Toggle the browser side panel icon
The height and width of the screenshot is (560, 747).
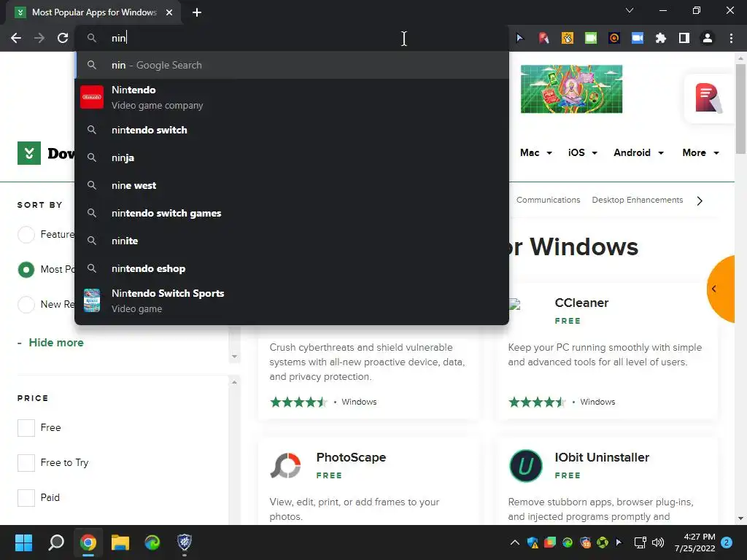684,38
